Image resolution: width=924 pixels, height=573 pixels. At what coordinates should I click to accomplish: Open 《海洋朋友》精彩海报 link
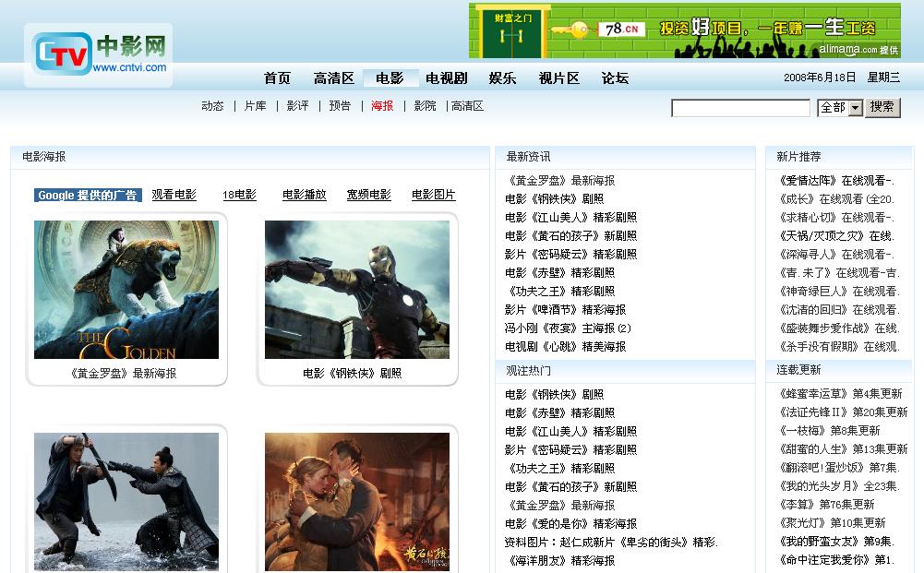[x=559, y=561]
